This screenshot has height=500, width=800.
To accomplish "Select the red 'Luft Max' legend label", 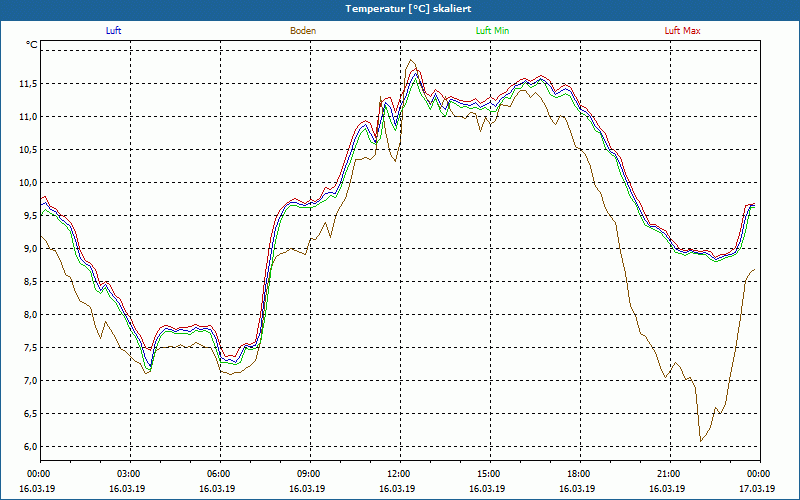I will coord(682,31).
